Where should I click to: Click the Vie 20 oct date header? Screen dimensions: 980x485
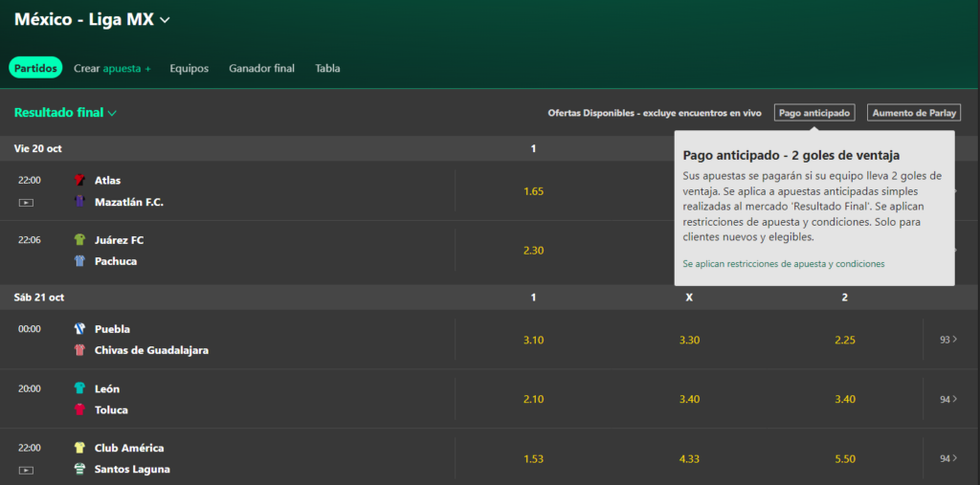coord(37,148)
